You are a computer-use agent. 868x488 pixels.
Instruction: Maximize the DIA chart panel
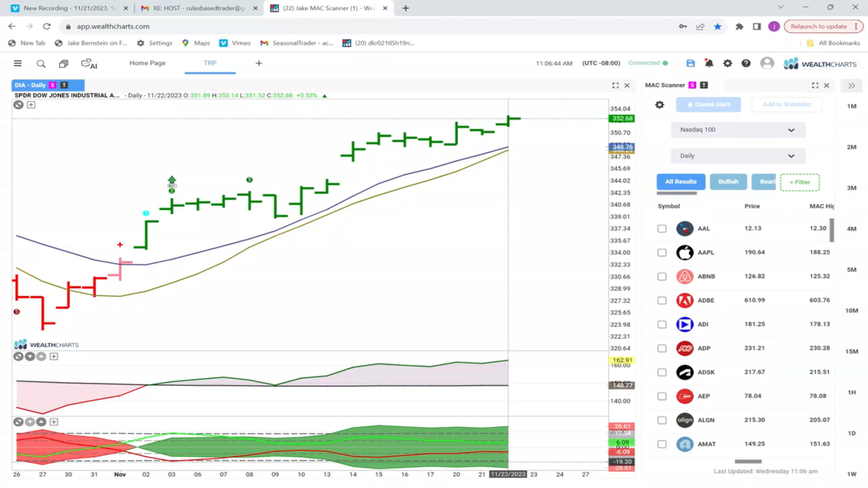[x=615, y=85]
